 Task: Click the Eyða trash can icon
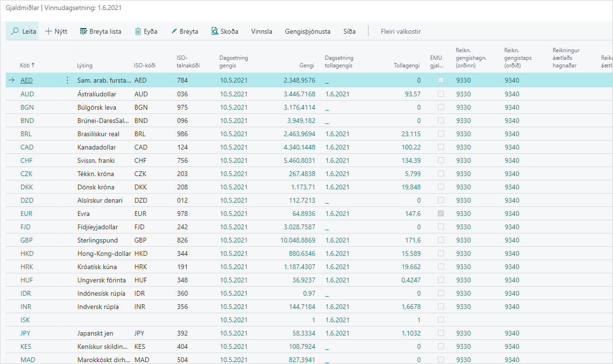pos(138,31)
